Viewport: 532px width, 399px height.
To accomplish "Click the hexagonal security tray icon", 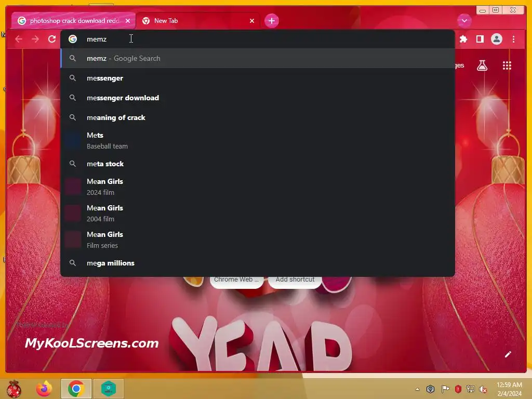I will [x=430, y=389].
